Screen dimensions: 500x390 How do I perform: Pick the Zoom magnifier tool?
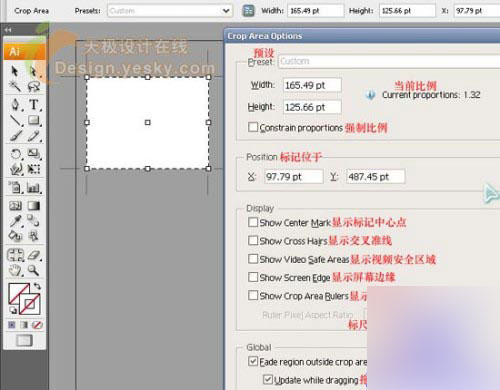click(33, 270)
